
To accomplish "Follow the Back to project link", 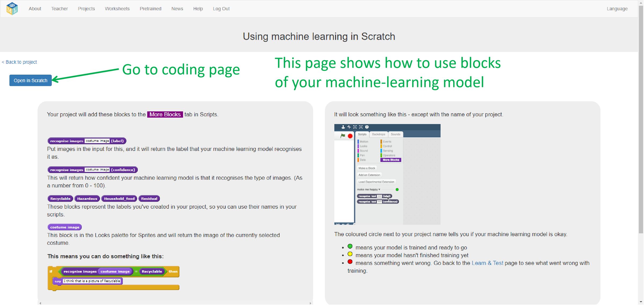I will tap(19, 62).
